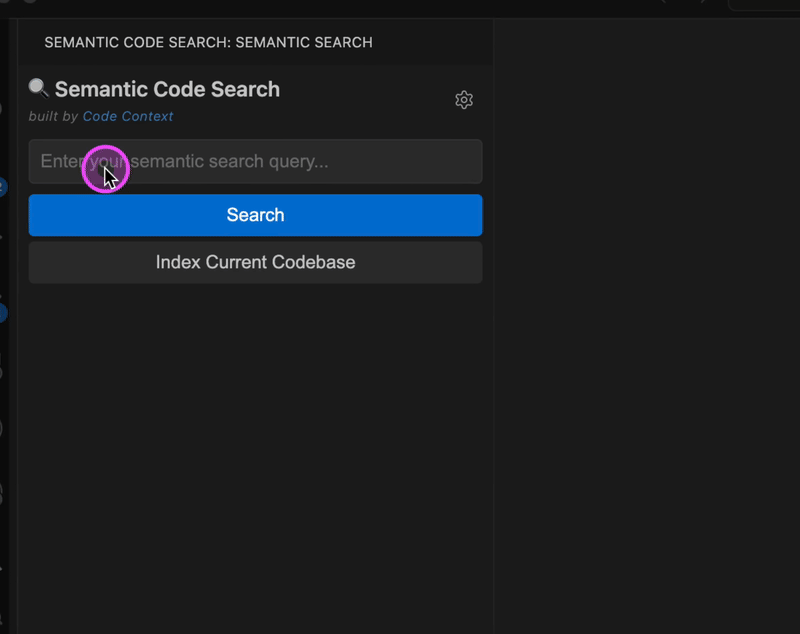Click the "Semantic Code Search" heading text
Viewport: 800px width, 634px height.
(167, 89)
